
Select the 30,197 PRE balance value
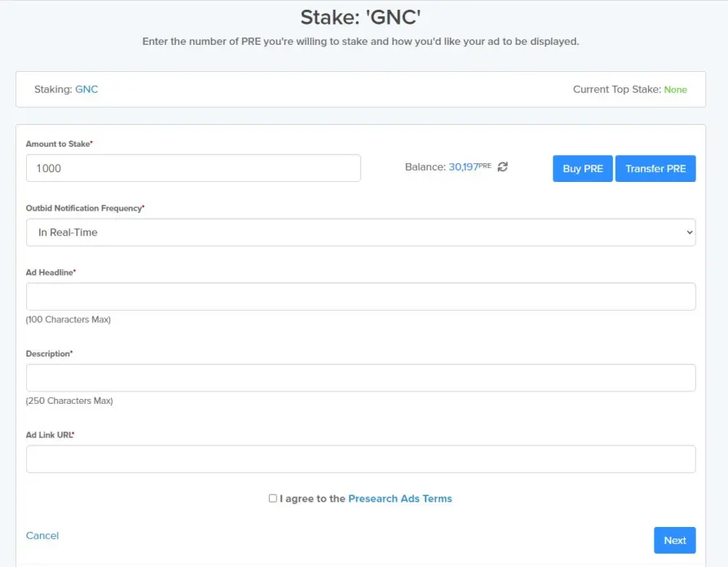[x=470, y=167]
